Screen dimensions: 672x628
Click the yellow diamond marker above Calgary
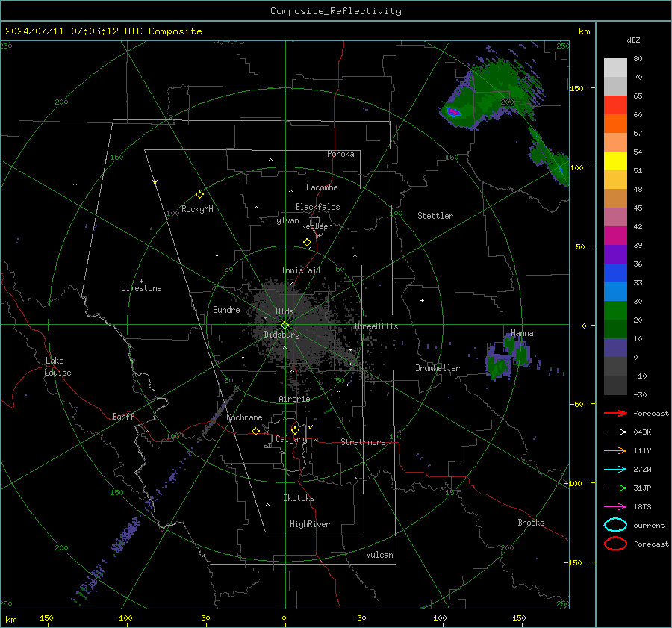(x=295, y=430)
